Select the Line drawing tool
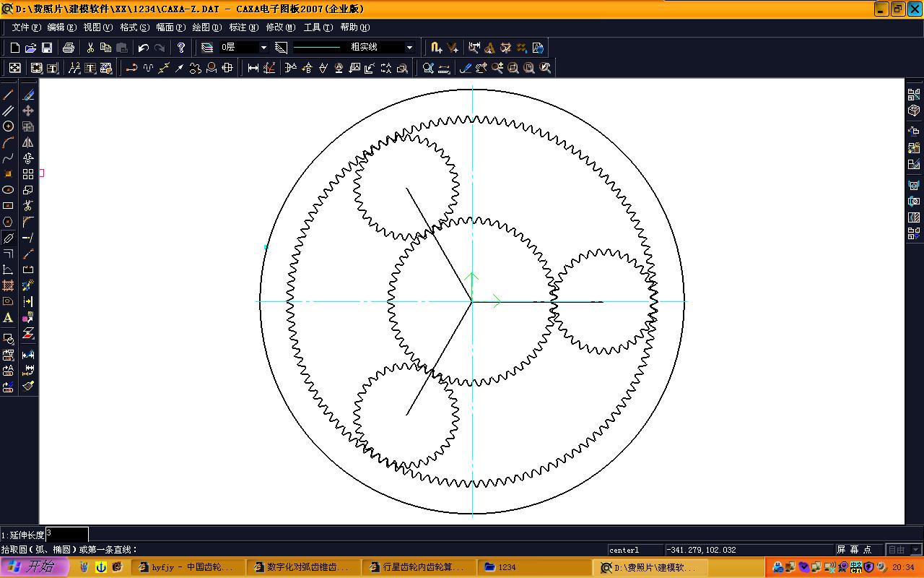This screenshot has height=578, width=924. pos(9,95)
